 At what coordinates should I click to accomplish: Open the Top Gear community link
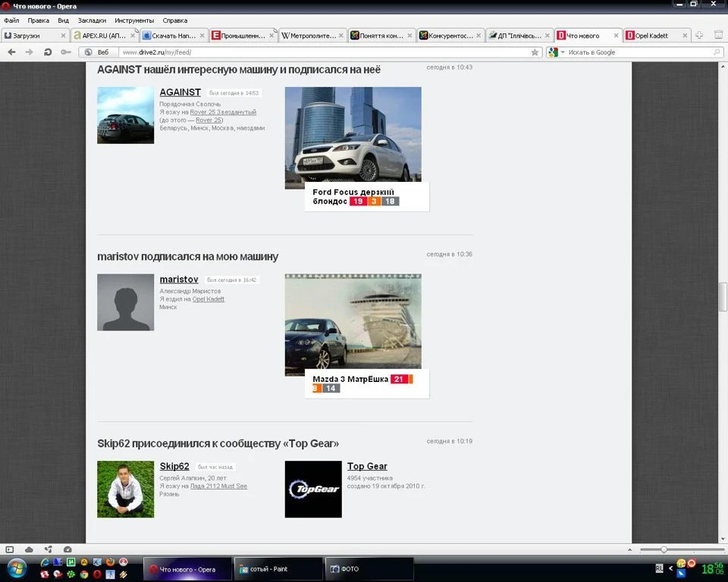pos(367,467)
